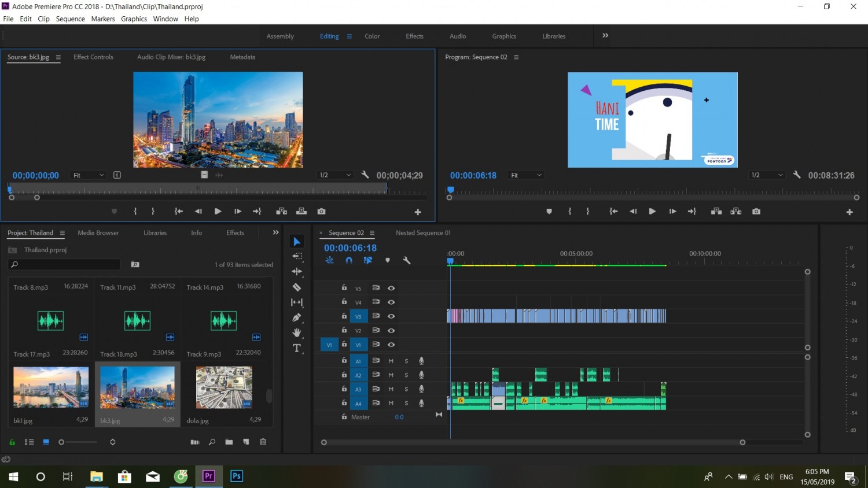Image resolution: width=868 pixels, height=488 pixels.
Task: Click New Bin folder icon in Project panel
Action: point(229,442)
